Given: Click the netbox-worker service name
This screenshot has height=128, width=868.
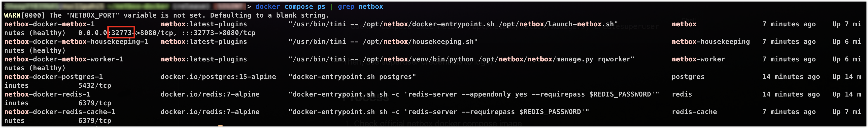Looking at the screenshot, I should [x=698, y=59].
